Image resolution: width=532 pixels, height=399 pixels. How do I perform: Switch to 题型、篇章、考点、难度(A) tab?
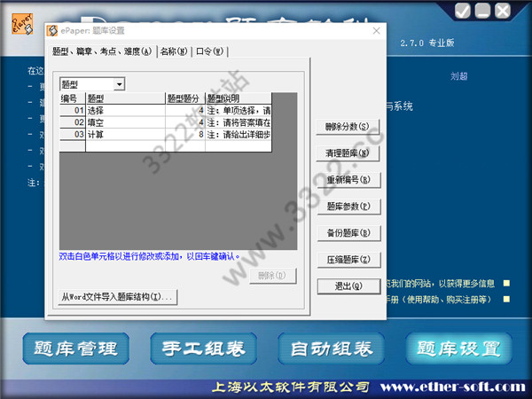tap(102, 51)
